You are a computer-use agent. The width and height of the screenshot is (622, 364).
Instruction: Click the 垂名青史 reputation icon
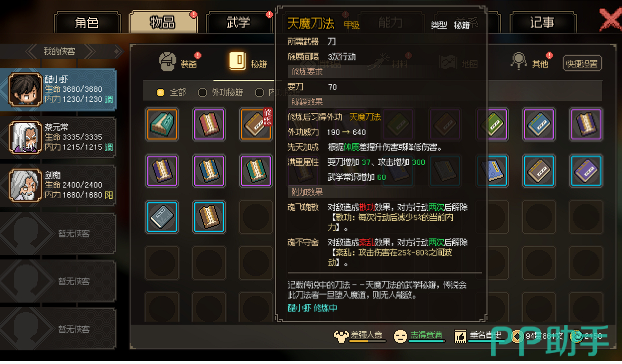click(x=460, y=336)
